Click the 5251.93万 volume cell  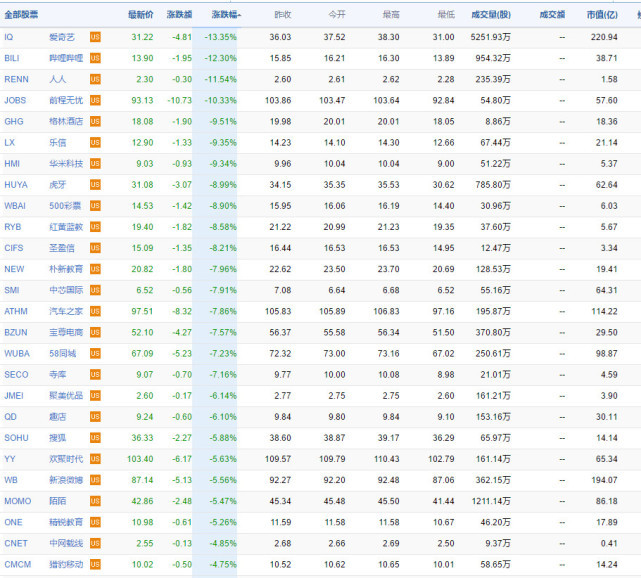(491, 37)
